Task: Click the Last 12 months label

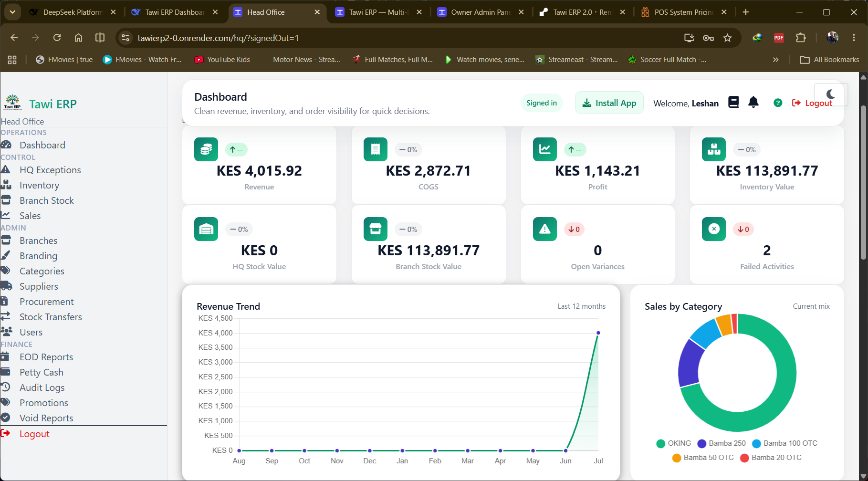Action: click(582, 306)
